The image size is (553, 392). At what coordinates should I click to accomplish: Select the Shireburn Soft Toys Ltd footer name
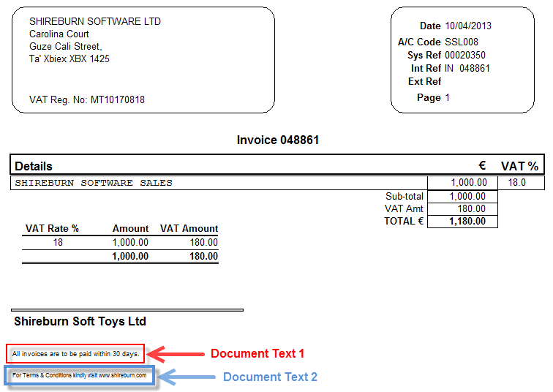[x=80, y=322]
